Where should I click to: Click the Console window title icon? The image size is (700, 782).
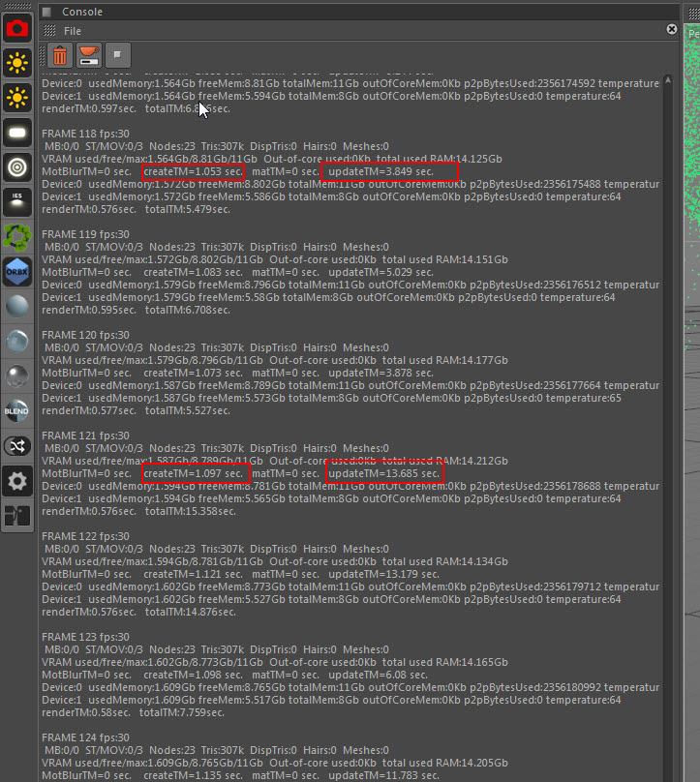coord(46,12)
